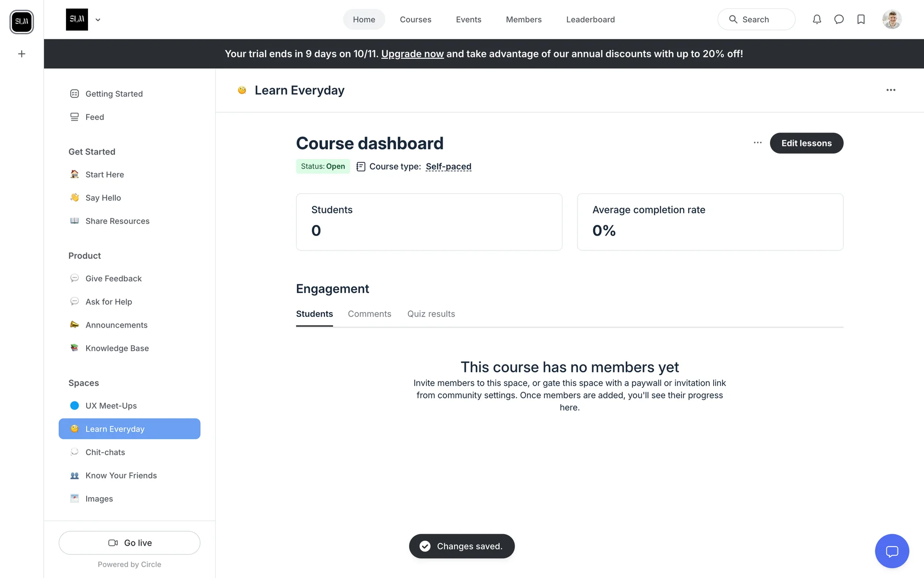Click the user profile avatar

892,19
